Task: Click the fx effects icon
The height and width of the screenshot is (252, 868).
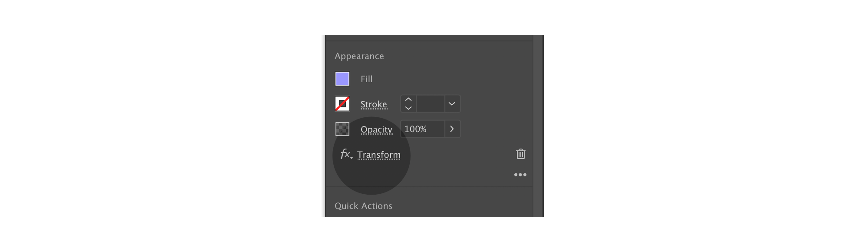Action: pyautogui.click(x=345, y=154)
